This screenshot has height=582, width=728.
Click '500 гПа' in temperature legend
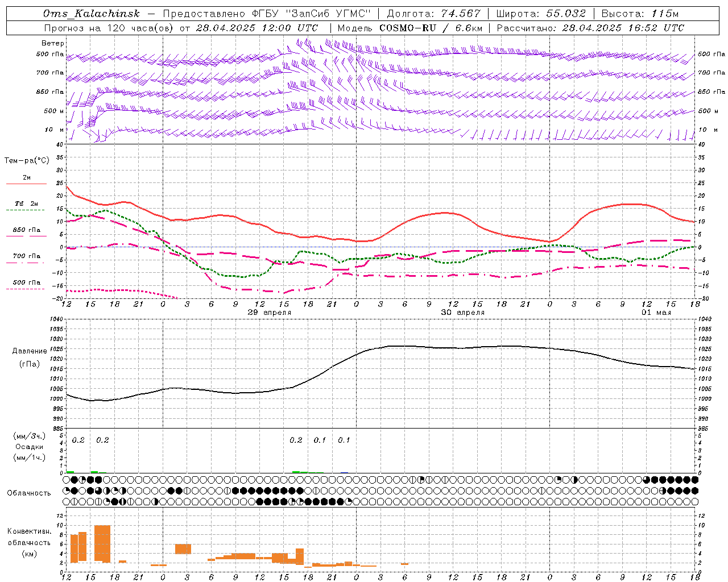coord(27,282)
